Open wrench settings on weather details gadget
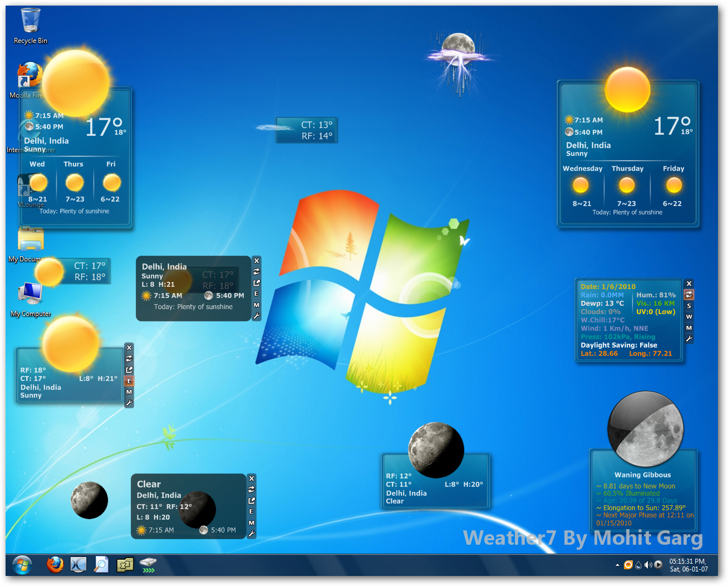Viewport: 728px width, 586px height. coord(689,339)
